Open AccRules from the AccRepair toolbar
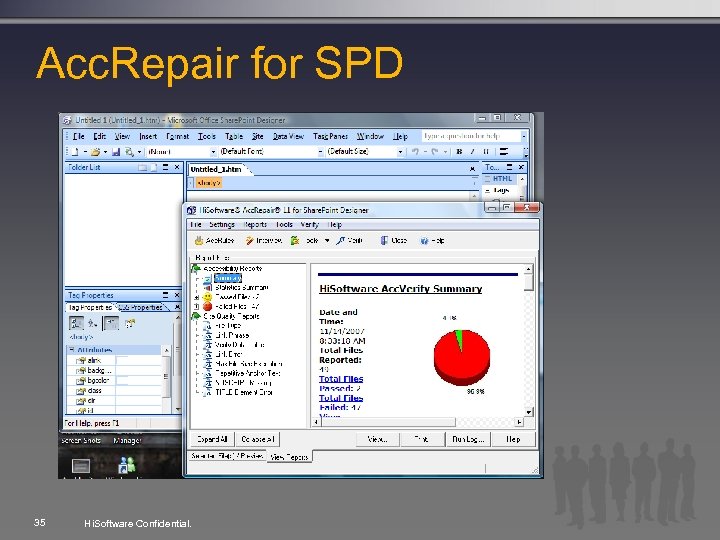 [214, 241]
